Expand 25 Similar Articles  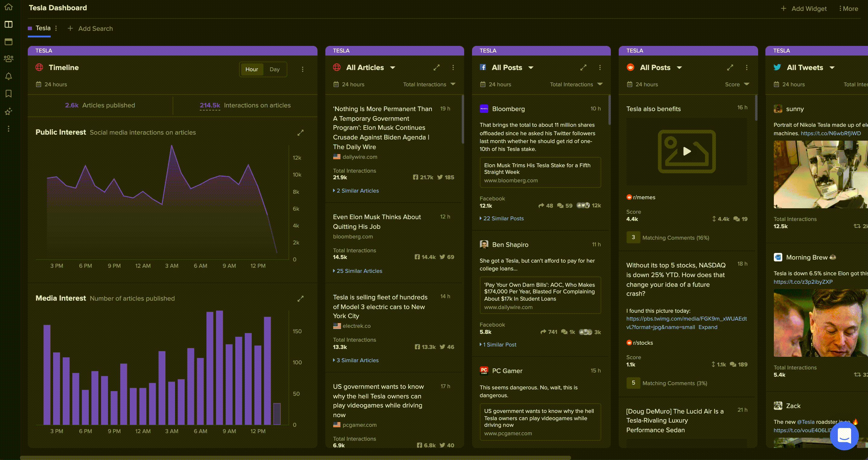click(358, 271)
